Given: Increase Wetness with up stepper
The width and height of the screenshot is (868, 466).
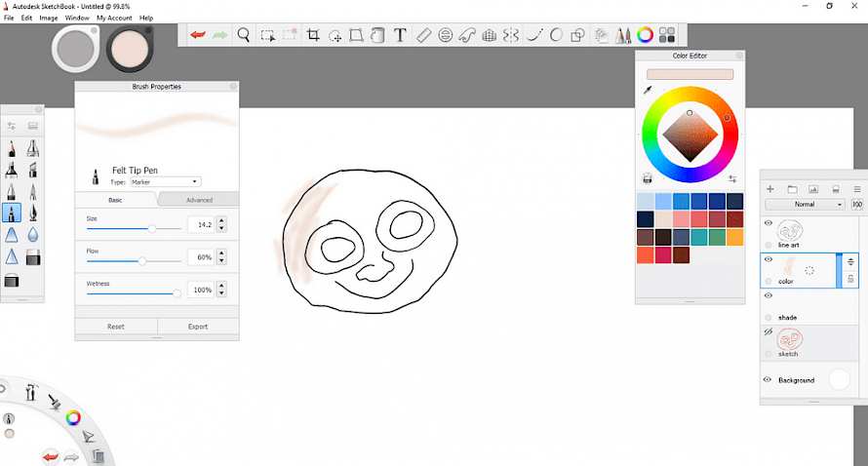Looking at the screenshot, I should [x=222, y=286].
